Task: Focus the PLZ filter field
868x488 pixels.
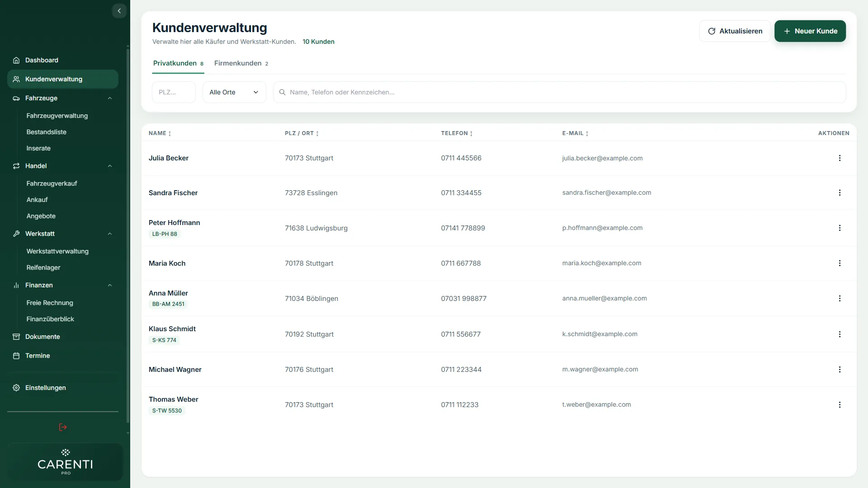Action: coord(174,92)
